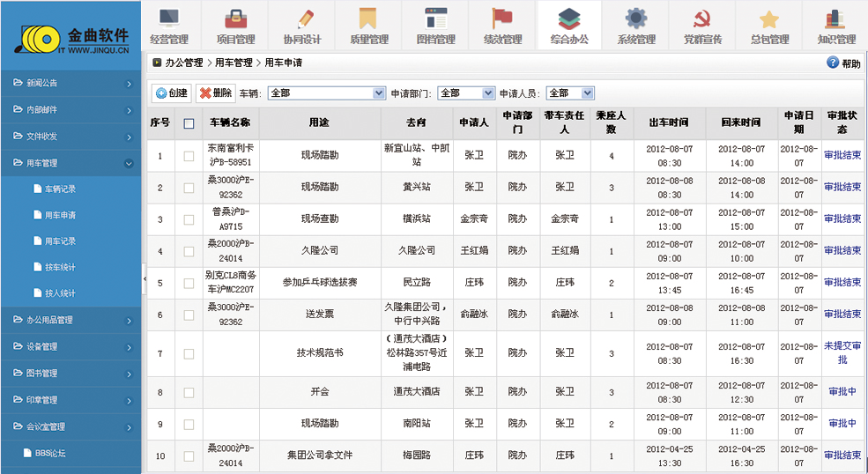868x474 pixels.
Task: Toggle select-all checkbox in table header
Action: [x=189, y=123]
